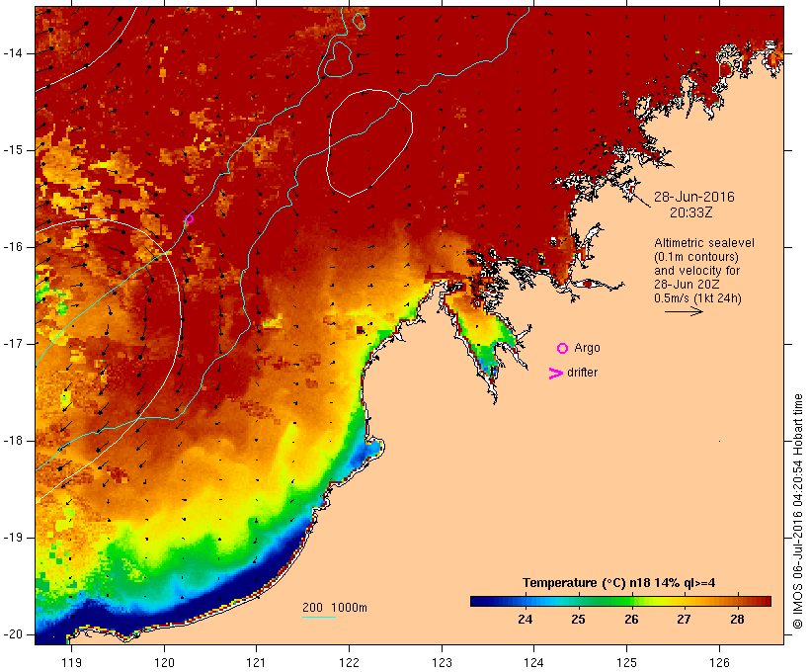This screenshot has height=672, width=810.
Task: Click the '28-Jun-2016' date text
Action: coord(694,197)
